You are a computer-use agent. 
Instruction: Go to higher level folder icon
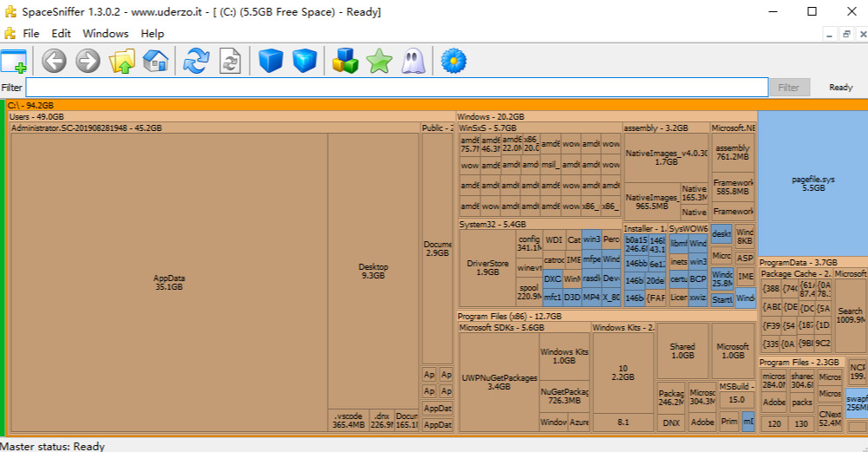(121, 61)
